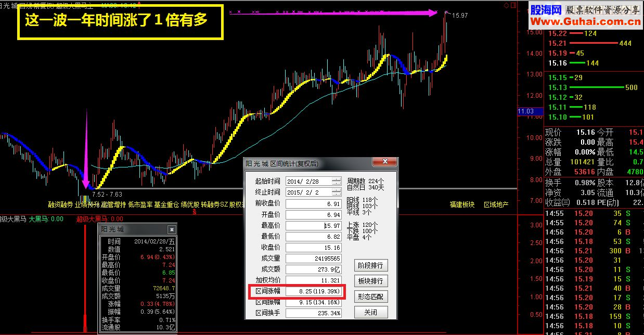
Task: Adjust the 起始时间 date spinner
Action: pyautogui.click(x=337, y=181)
